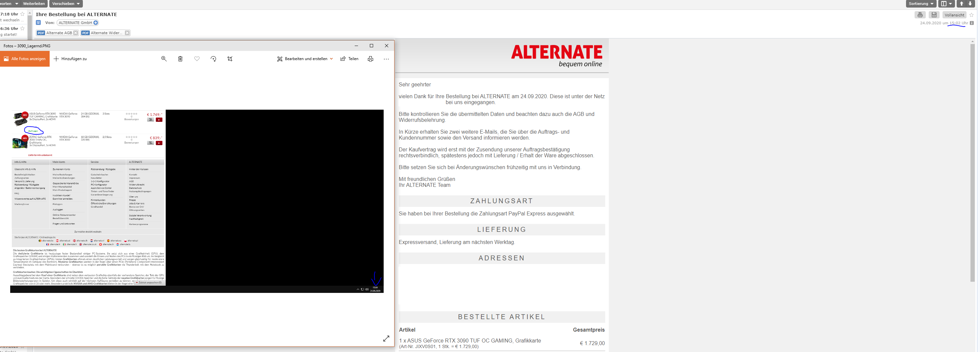
Task: Open Bearbeiten und erstellen dropdown
Action: (x=305, y=58)
